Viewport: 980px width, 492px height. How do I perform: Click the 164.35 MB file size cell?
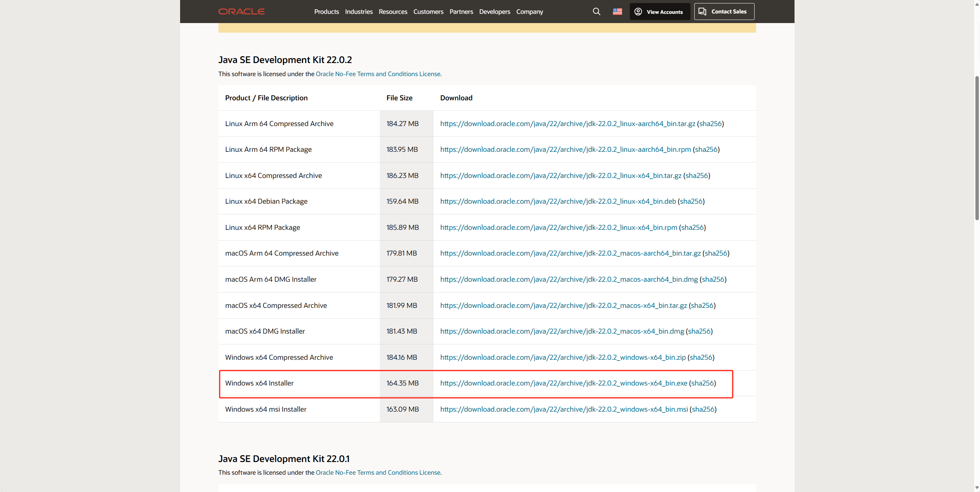406,383
